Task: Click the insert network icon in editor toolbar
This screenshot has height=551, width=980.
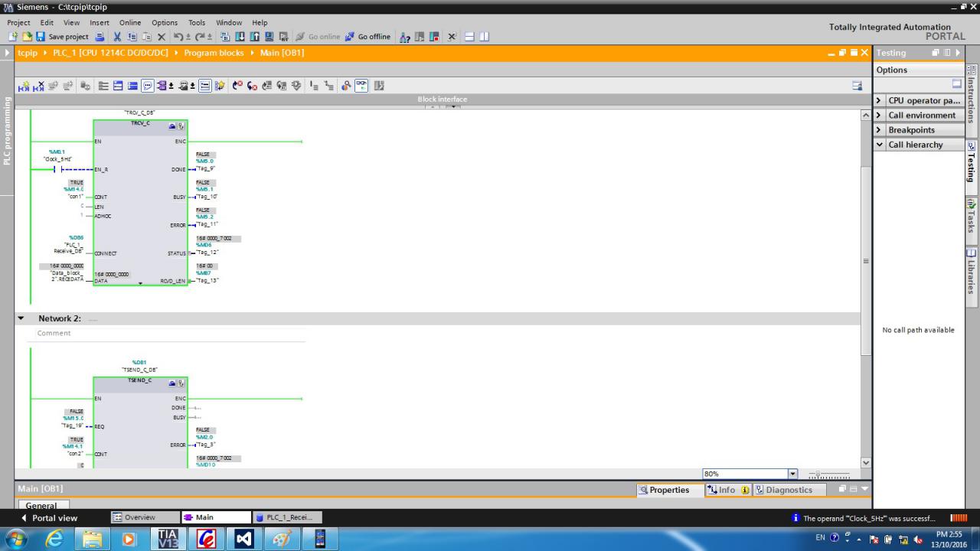Action: 24,86
